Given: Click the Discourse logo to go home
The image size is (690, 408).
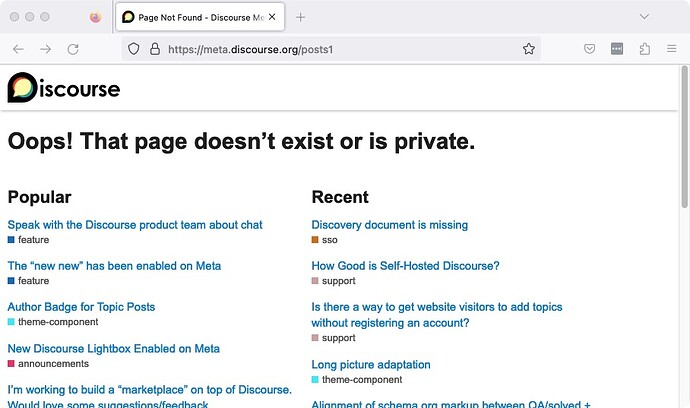Looking at the screenshot, I should (64, 88).
